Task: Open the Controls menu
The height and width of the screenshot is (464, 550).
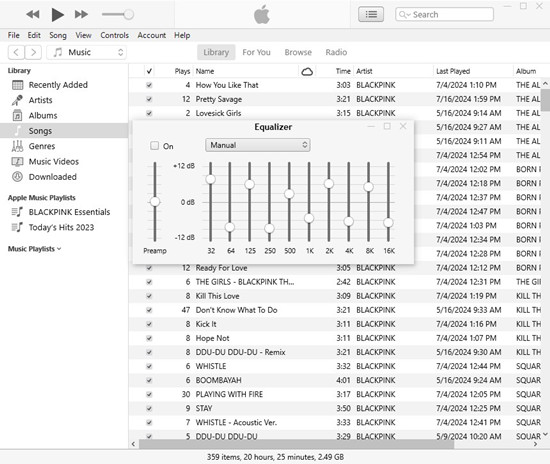Action: point(114,35)
